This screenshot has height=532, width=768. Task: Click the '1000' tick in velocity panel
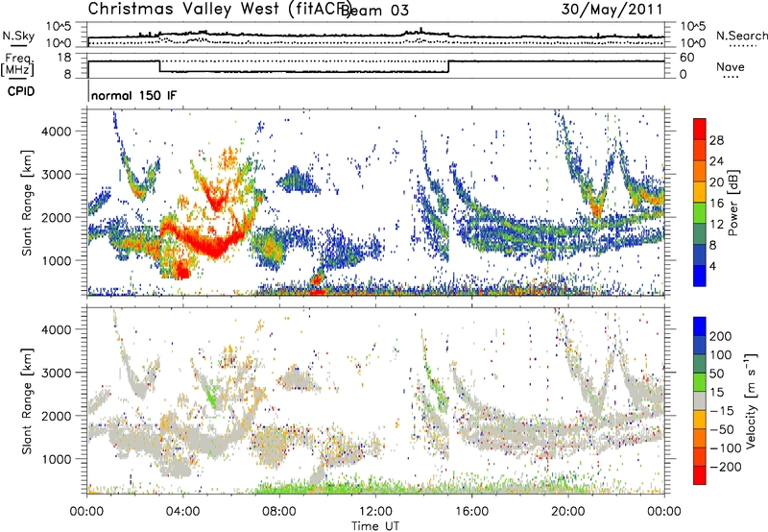57,459
